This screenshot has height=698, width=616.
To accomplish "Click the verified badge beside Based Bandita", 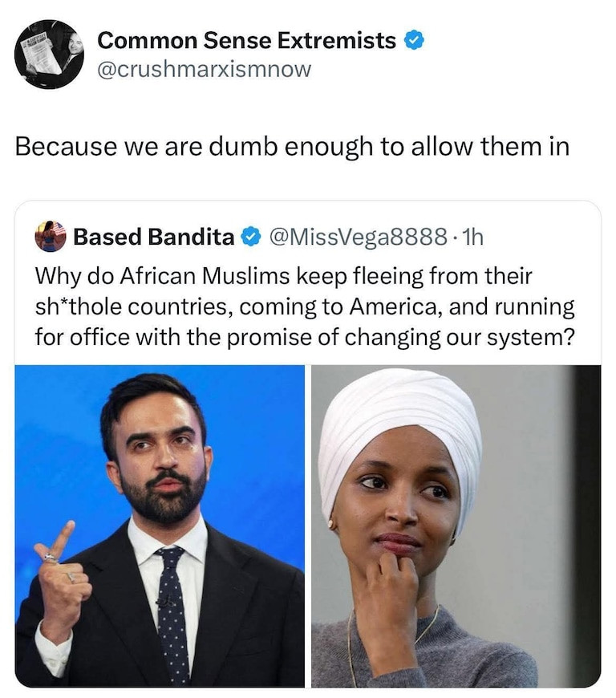I will coord(250,237).
